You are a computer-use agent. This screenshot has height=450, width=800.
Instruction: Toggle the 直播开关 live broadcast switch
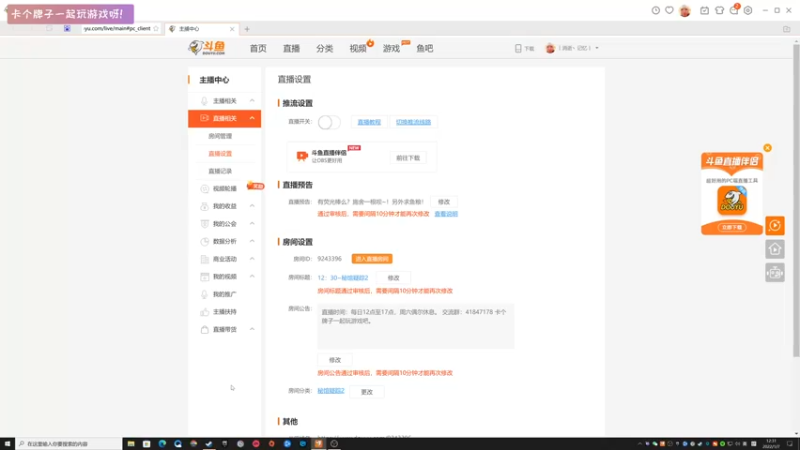pyautogui.click(x=329, y=122)
